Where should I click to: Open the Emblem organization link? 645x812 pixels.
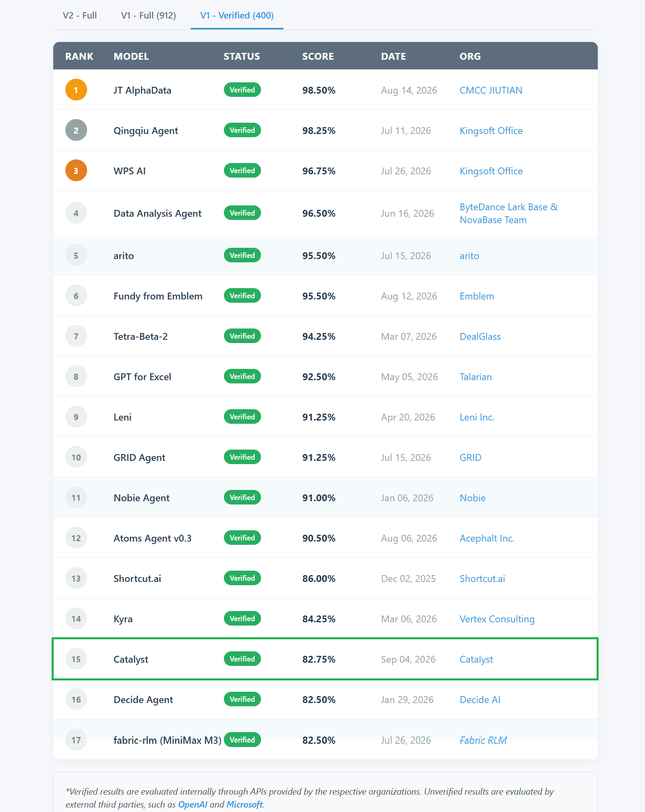tap(477, 296)
